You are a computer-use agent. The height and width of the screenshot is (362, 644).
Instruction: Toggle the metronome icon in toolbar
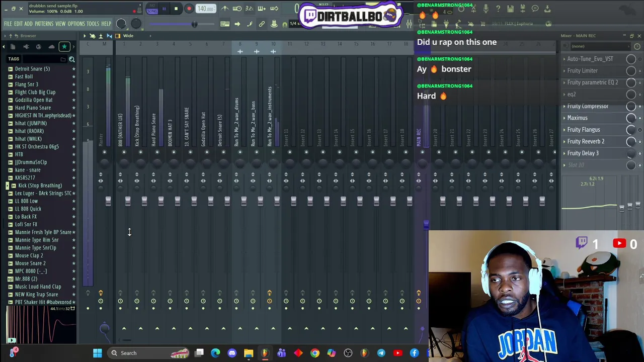[x=224, y=9]
